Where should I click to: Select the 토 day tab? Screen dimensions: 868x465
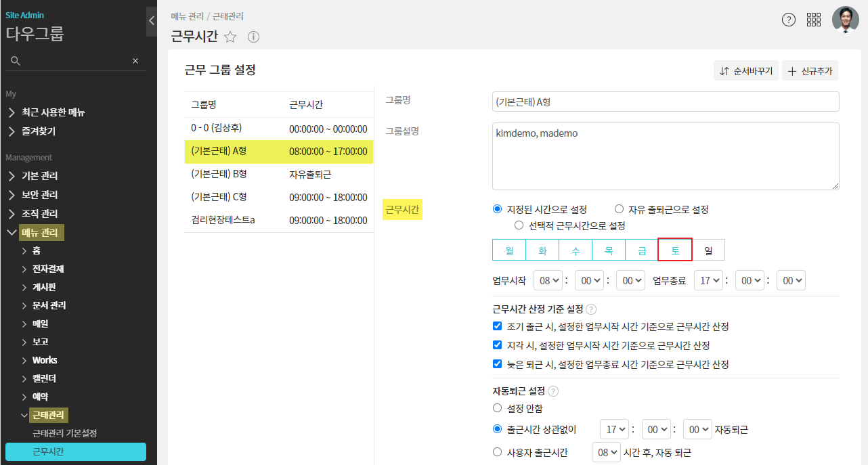tap(674, 250)
